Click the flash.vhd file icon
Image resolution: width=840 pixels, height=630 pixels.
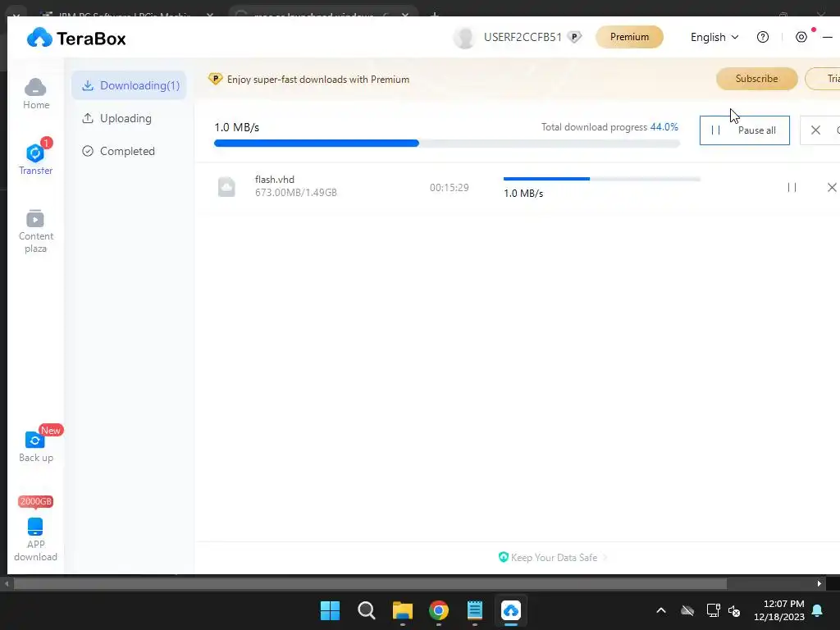(x=226, y=187)
